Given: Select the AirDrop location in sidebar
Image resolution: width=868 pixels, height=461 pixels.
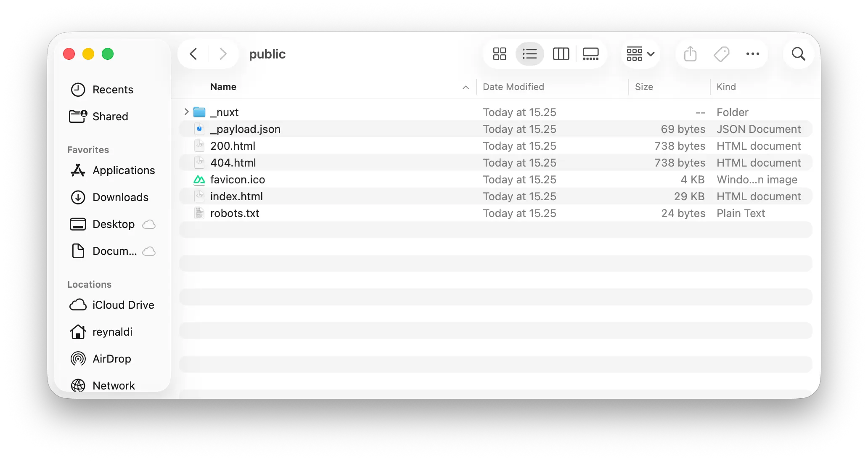Looking at the screenshot, I should click(112, 359).
